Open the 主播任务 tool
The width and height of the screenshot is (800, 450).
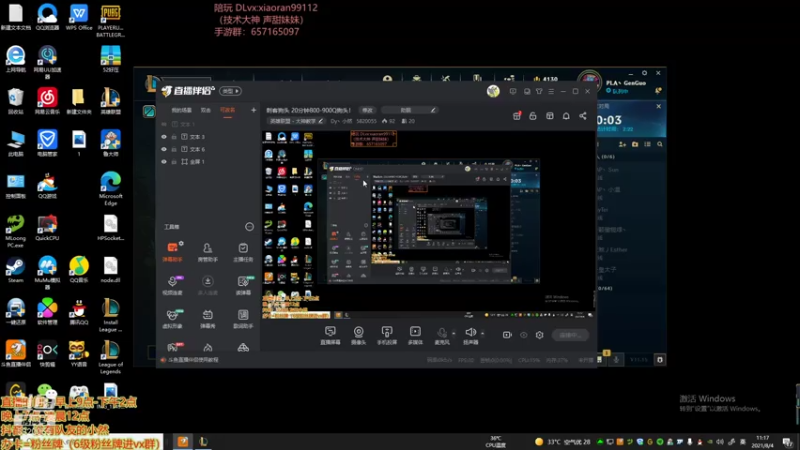tap(243, 252)
